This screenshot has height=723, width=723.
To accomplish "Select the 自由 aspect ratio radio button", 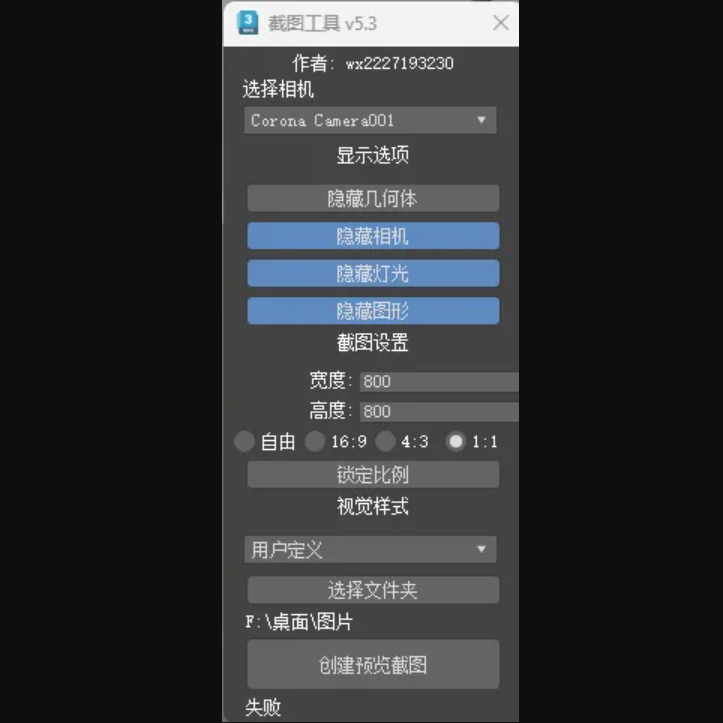I will click(x=244, y=441).
